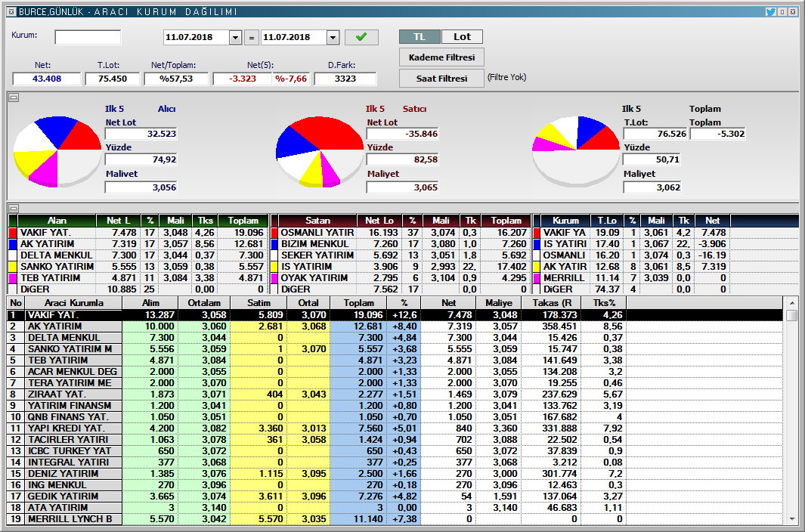This screenshot has width=805, height=532.
Task: Select the TERA YATIRIM ME row
Action: pos(395,382)
